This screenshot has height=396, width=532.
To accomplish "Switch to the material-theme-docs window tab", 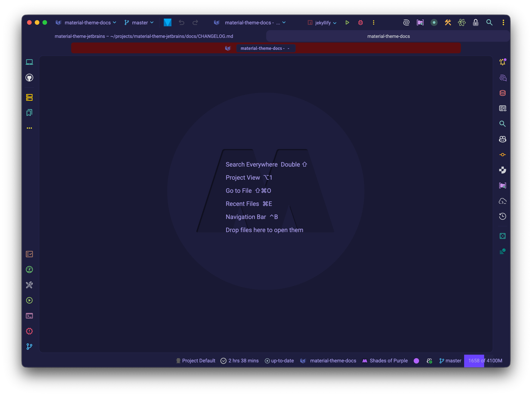I will (388, 36).
